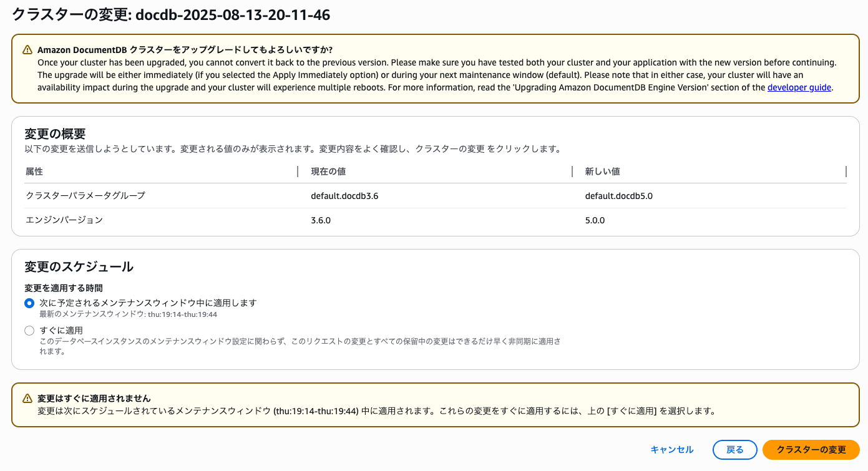Click the new engine version 5.0.0
The width and height of the screenshot is (868, 471).
[x=595, y=220]
